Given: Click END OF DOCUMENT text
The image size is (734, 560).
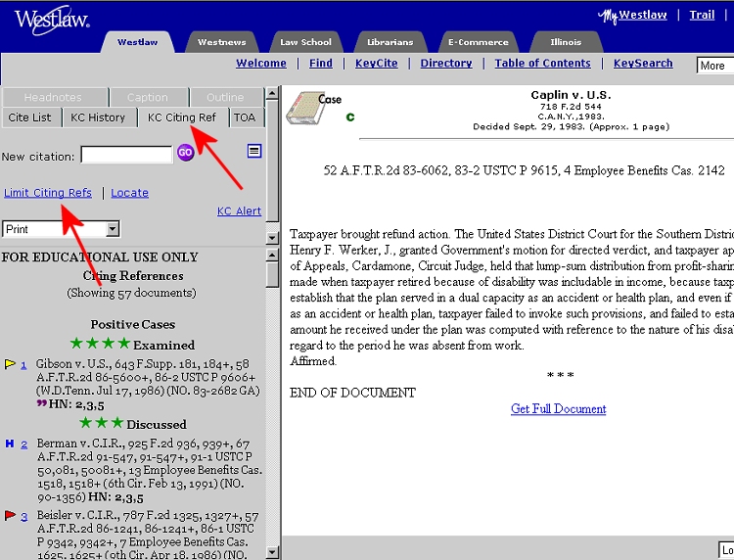Looking at the screenshot, I should coord(352,393).
